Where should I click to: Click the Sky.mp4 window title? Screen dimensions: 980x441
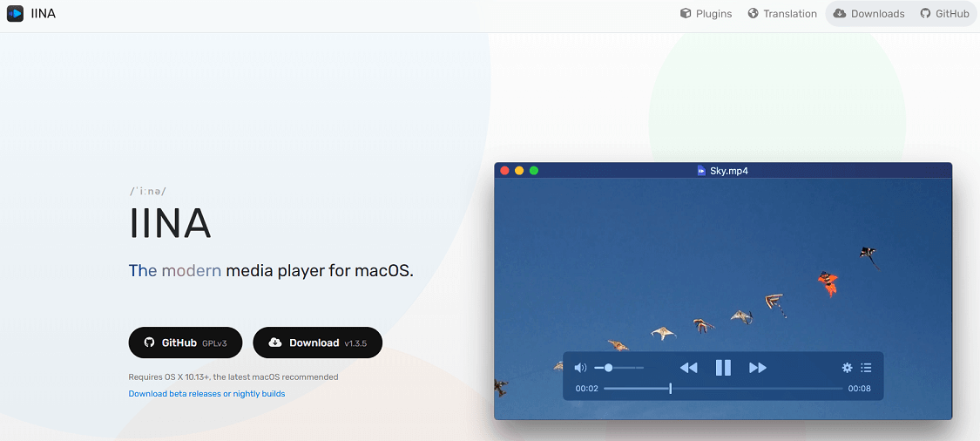[729, 171]
